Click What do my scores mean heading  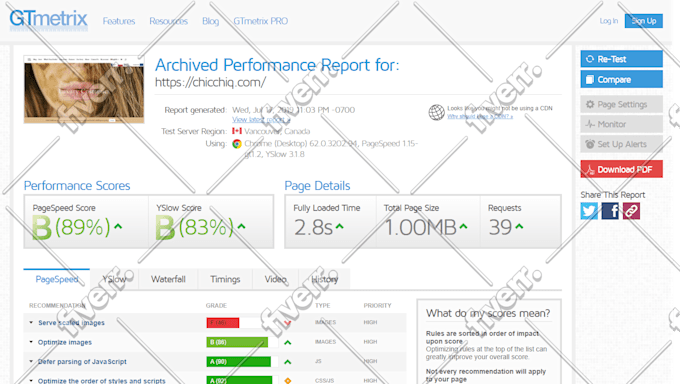488,313
